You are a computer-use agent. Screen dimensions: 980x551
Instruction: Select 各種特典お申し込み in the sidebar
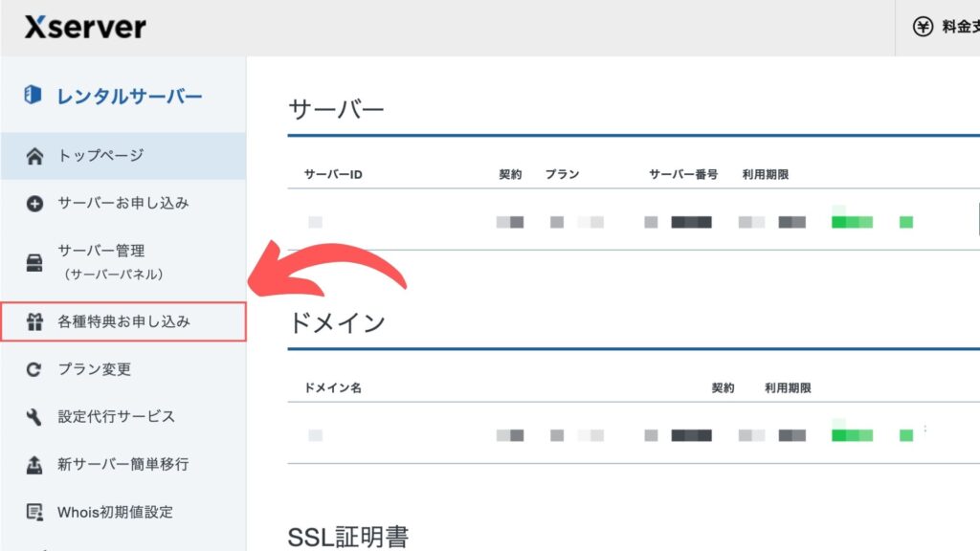click(123, 321)
